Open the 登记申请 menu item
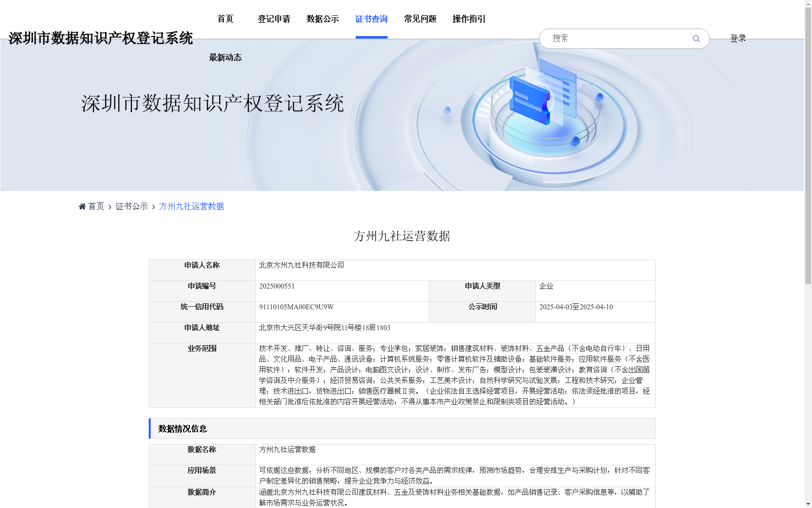This screenshot has width=812, height=508. (x=274, y=19)
